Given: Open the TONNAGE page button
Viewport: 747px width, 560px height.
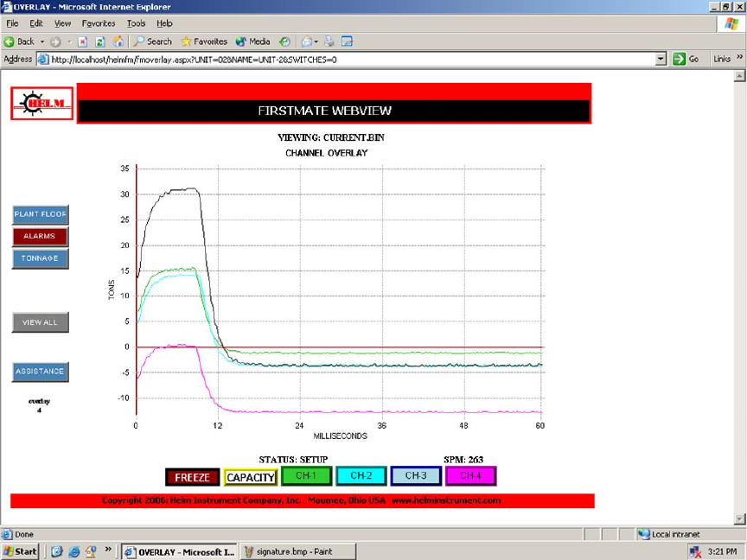Looking at the screenshot, I should coord(40,258).
